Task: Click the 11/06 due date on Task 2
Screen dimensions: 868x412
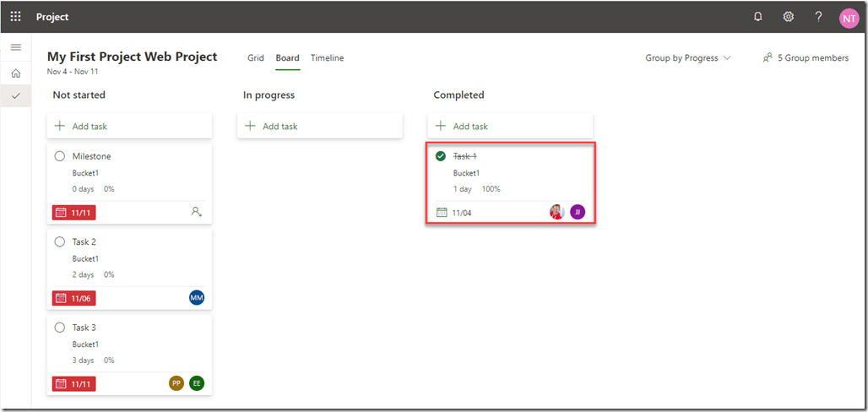Action: click(x=74, y=298)
